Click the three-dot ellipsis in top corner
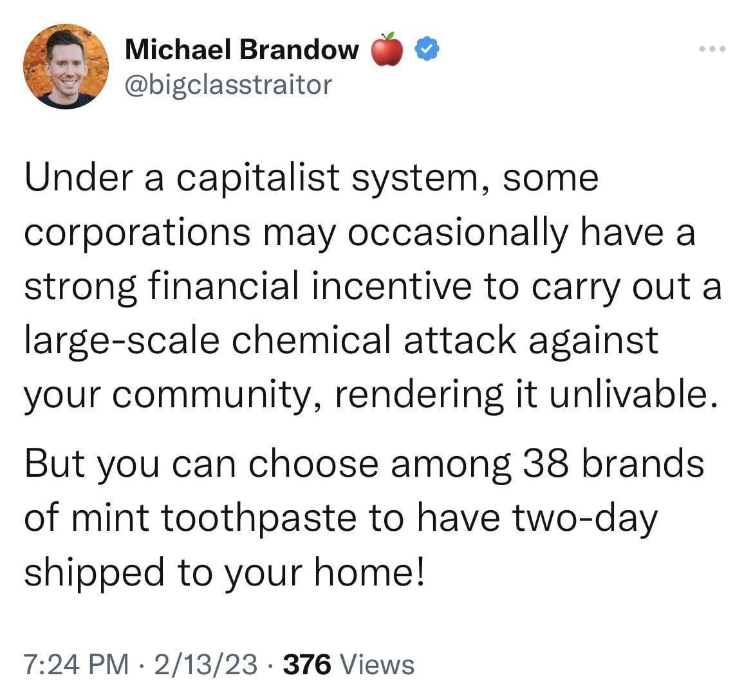753x700 pixels. (x=712, y=50)
